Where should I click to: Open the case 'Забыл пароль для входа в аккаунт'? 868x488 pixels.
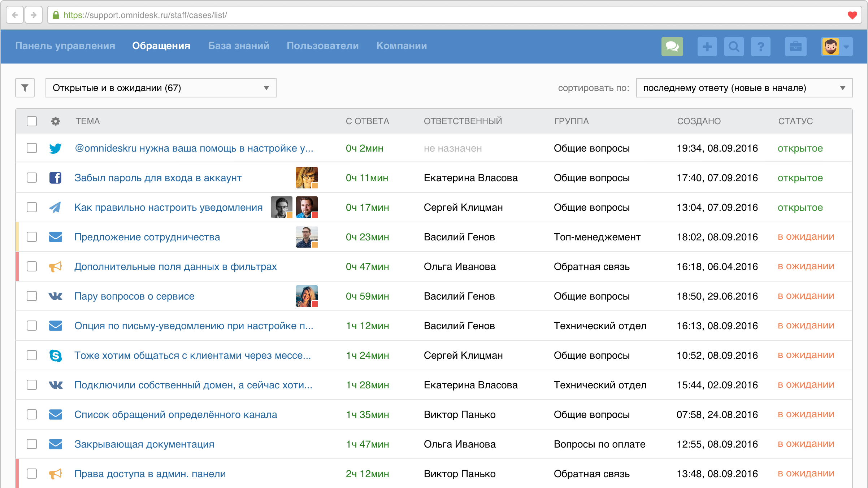[158, 178]
